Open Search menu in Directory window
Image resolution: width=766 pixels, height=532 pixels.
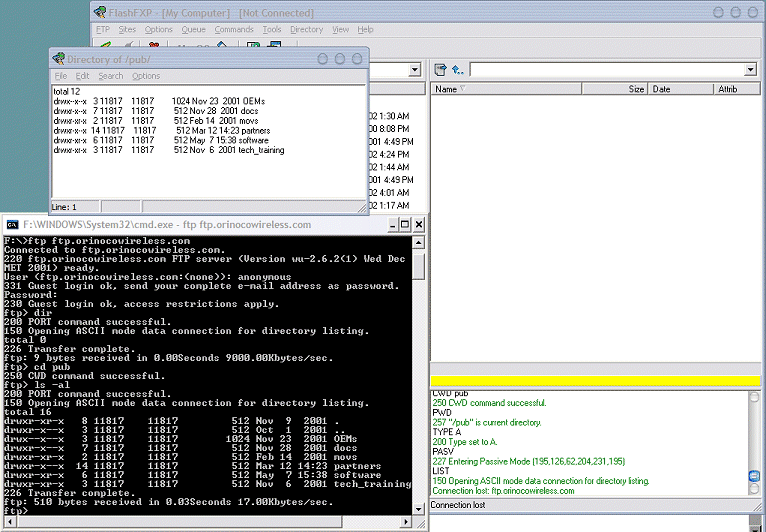111,76
